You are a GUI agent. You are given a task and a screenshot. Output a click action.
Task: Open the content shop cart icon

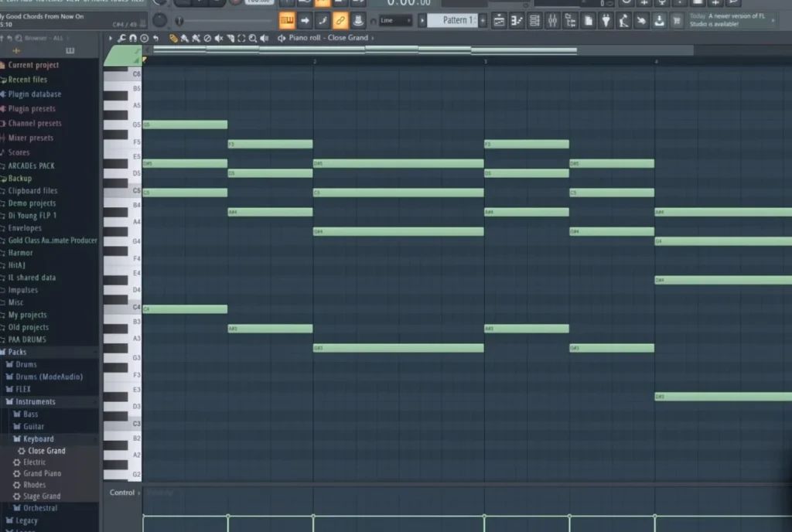[x=677, y=20]
